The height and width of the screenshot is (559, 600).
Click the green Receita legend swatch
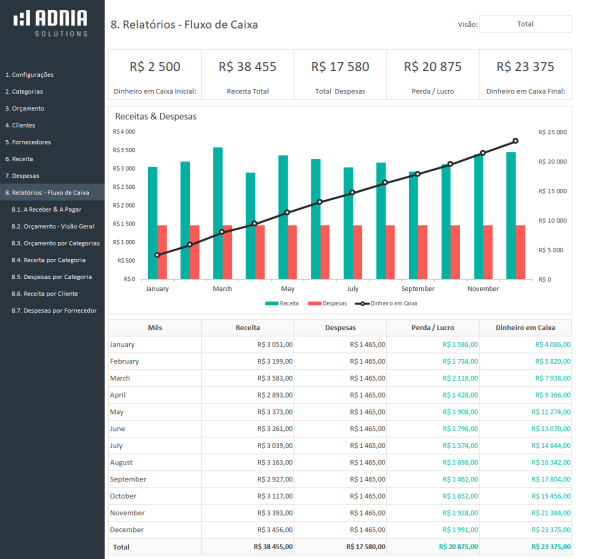(x=271, y=302)
